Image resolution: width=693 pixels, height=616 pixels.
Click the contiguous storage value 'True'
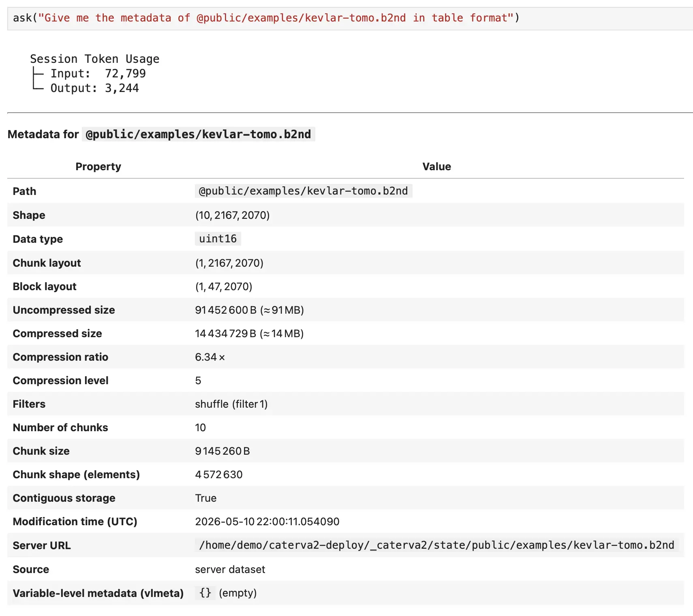pos(206,498)
